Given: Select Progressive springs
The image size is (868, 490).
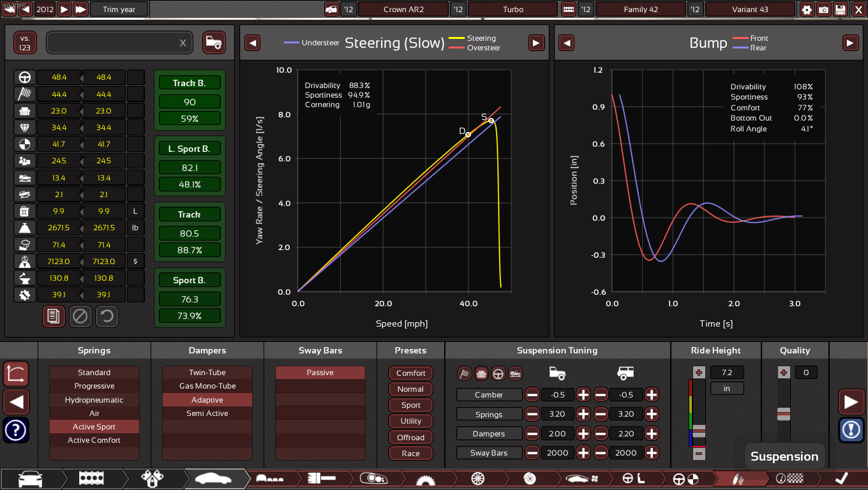Looking at the screenshot, I should tap(94, 386).
